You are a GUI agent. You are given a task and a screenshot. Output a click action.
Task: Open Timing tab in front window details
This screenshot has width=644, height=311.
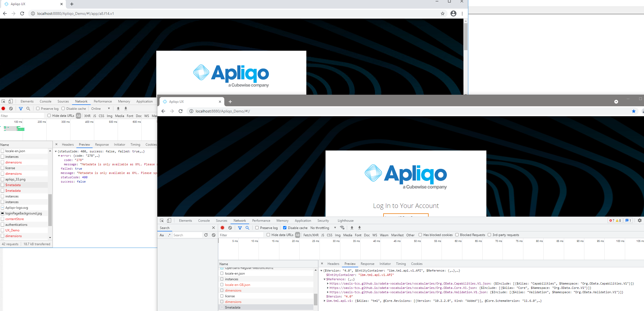click(x=401, y=264)
